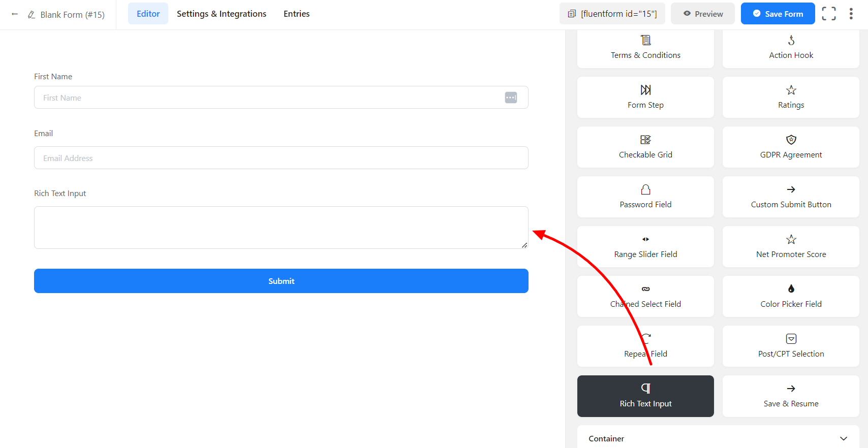Click the back arrow icon
This screenshot has width=868, height=448.
15,14
